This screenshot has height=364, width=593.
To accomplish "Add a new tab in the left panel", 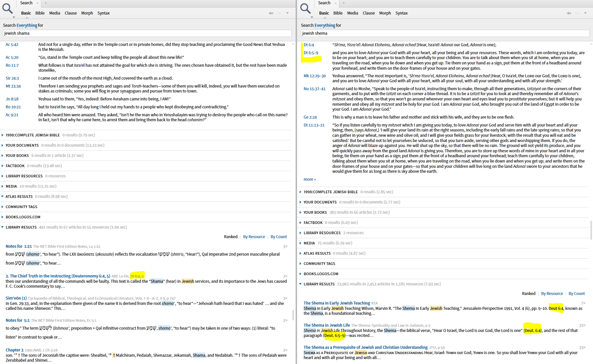I will pos(46,3).
